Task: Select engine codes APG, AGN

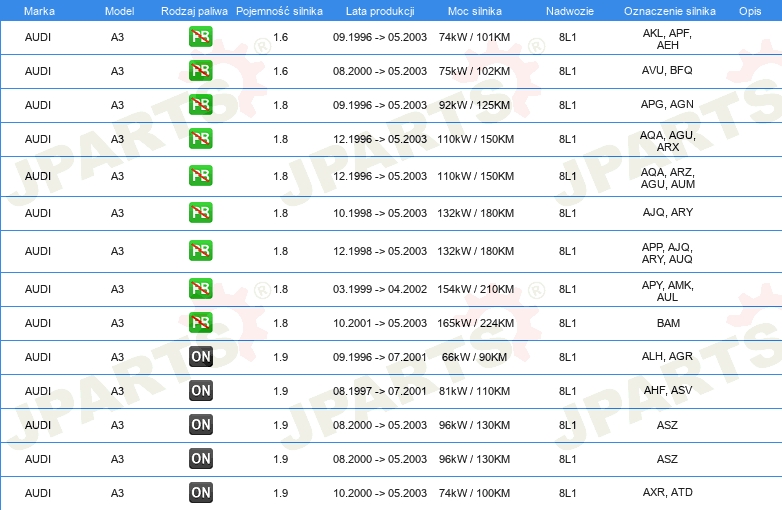Action: tap(667, 104)
